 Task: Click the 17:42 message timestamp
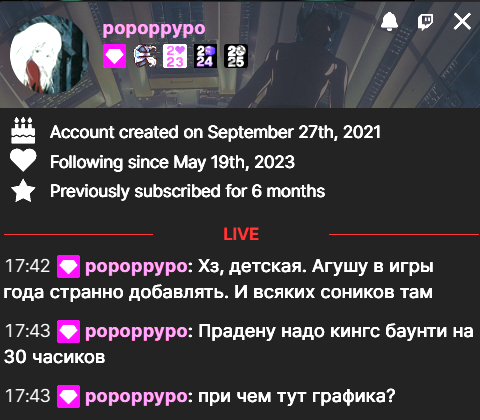click(x=27, y=266)
